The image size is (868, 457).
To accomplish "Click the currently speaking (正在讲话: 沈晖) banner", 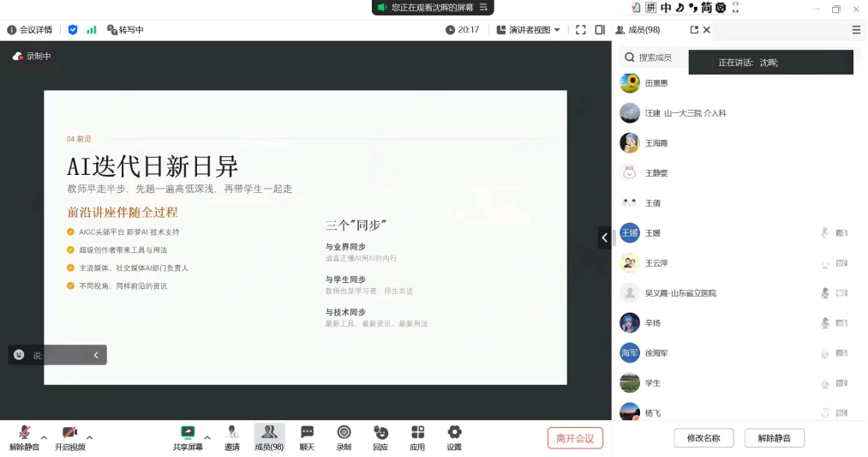I will pyautogui.click(x=770, y=62).
